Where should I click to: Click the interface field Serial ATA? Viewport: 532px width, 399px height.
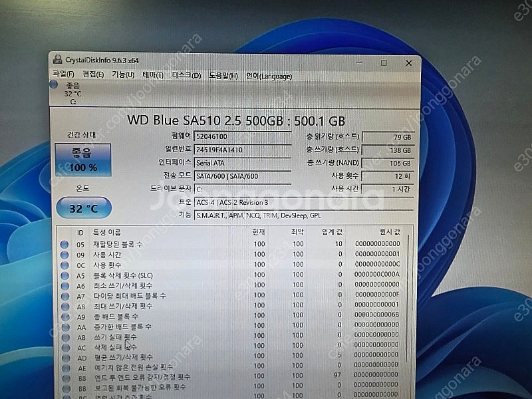[242, 163]
